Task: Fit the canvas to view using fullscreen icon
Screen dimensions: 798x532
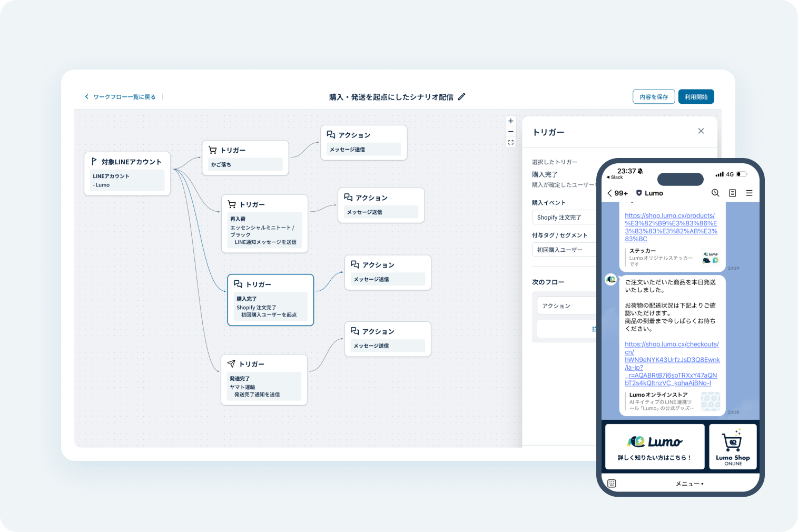Action: [x=510, y=142]
